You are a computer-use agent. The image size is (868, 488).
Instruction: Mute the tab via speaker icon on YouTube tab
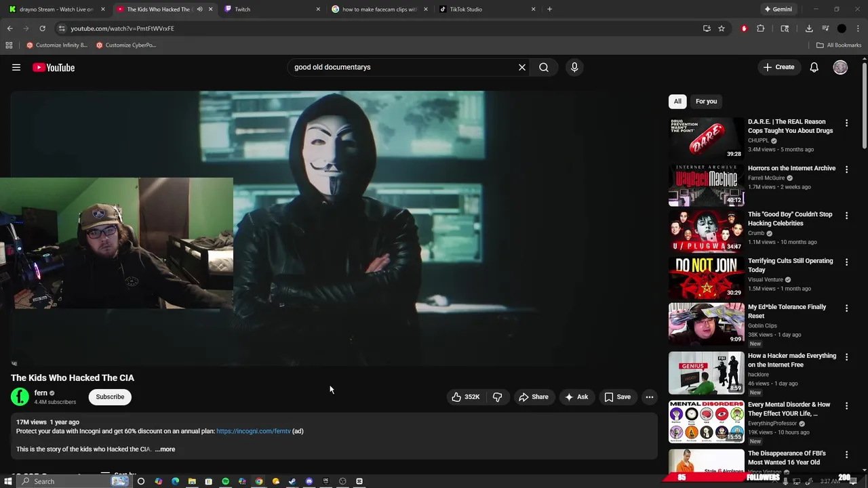(x=199, y=9)
